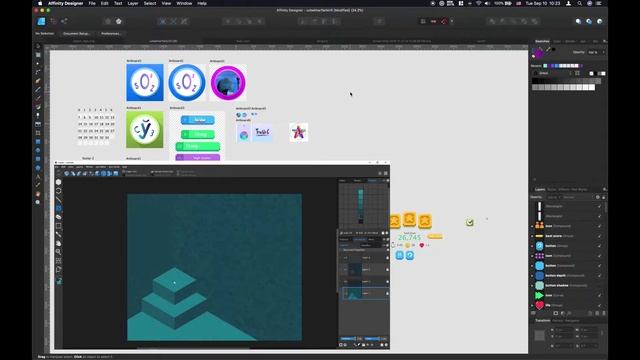640x360 pixels.
Task: Open the Swatches panel opacity dropdown
Action: click(x=596, y=52)
